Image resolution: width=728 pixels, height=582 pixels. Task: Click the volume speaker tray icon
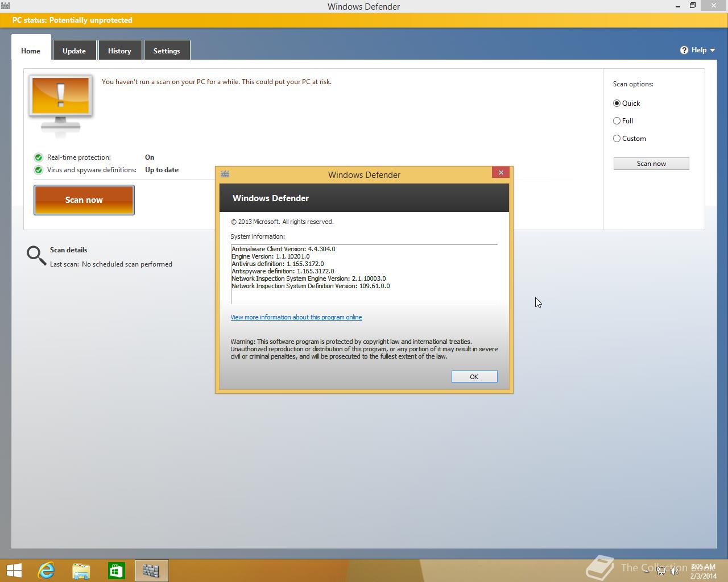(x=675, y=571)
